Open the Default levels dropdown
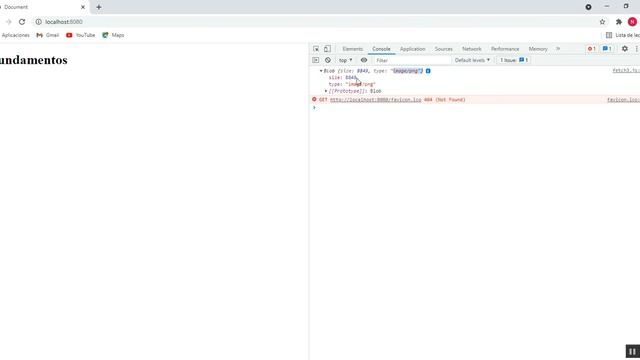640x360 pixels. click(x=472, y=60)
